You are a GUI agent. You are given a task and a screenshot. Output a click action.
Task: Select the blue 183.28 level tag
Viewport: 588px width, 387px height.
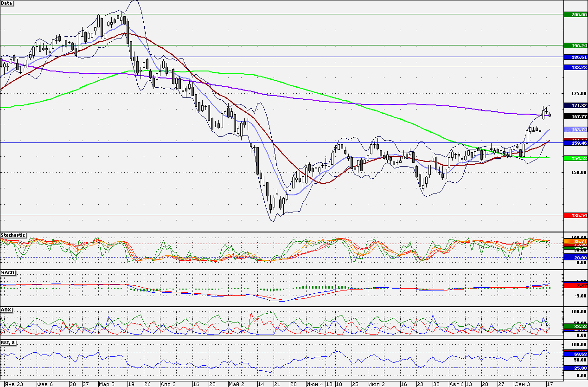pos(575,67)
